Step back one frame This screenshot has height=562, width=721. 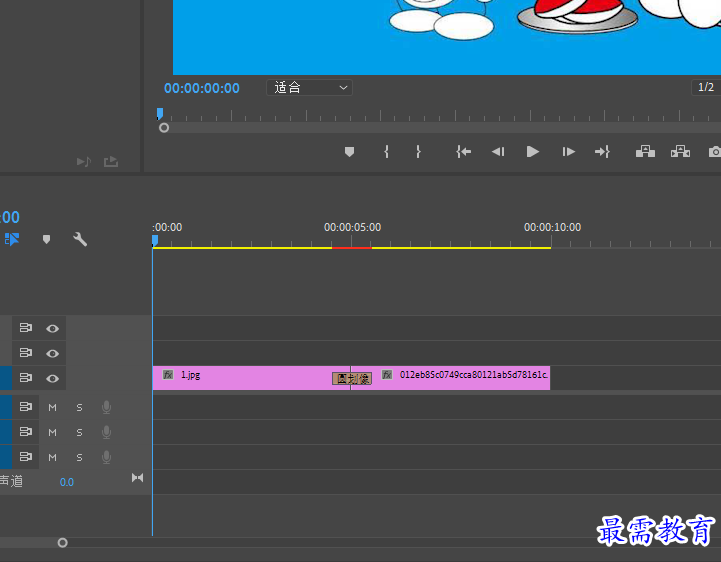(x=498, y=152)
